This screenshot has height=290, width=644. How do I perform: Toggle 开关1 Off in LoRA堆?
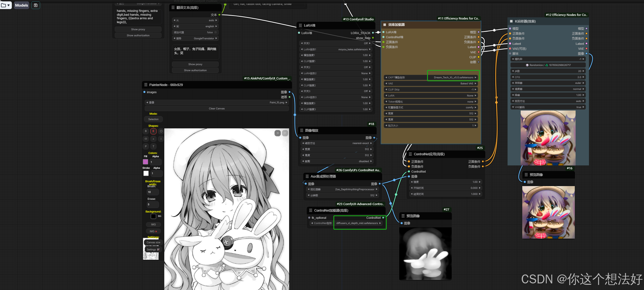coord(336,43)
